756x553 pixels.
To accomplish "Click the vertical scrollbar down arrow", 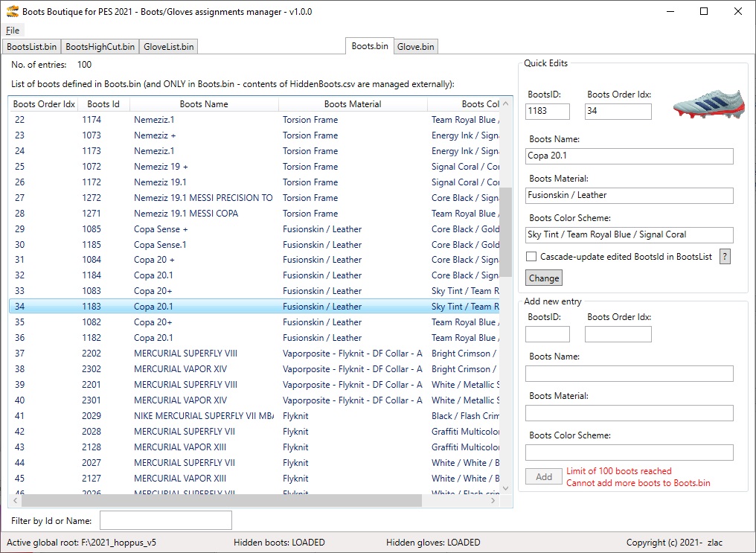I will (506, 488).
